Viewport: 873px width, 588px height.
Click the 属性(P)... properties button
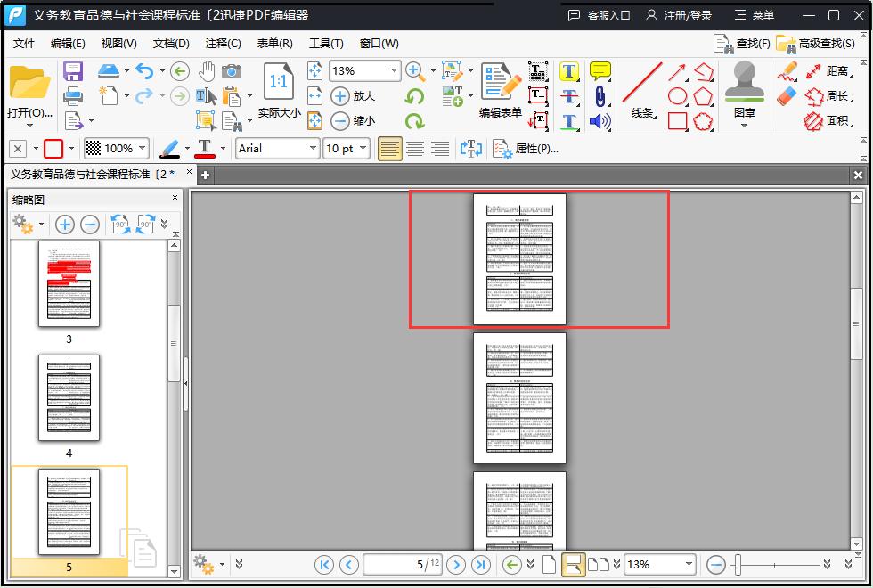(526, 149)
